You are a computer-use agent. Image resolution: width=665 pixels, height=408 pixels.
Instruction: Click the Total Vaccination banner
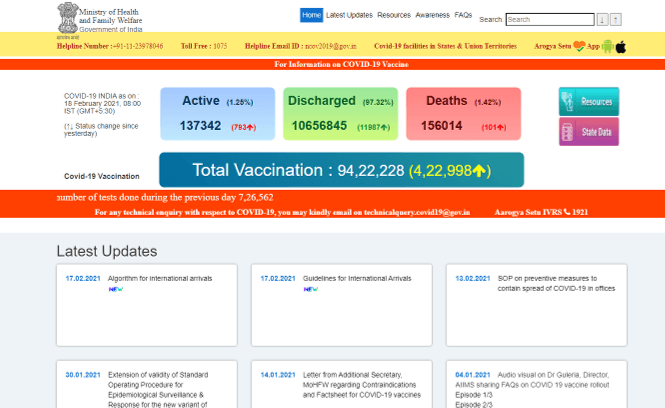point(341,170)
